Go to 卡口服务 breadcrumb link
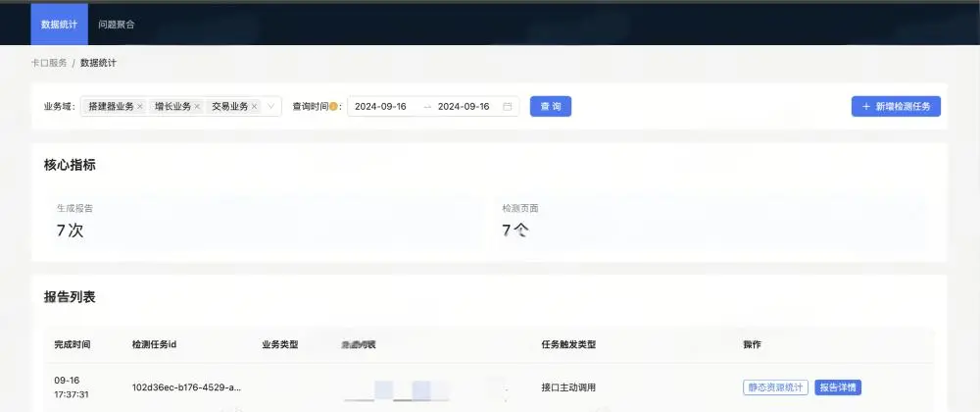980x412 pixels. click(x=49, y=63)
